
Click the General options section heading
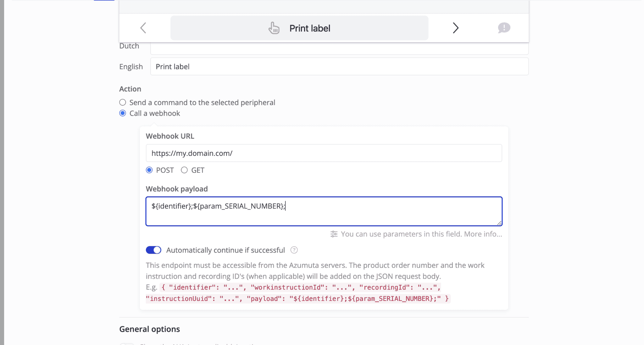tap(149, 329)
